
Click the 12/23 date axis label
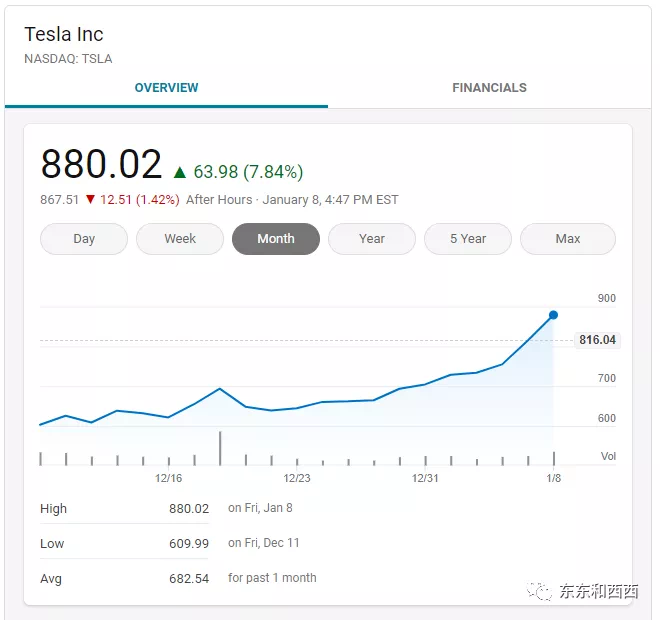click(x=297, y=478)
